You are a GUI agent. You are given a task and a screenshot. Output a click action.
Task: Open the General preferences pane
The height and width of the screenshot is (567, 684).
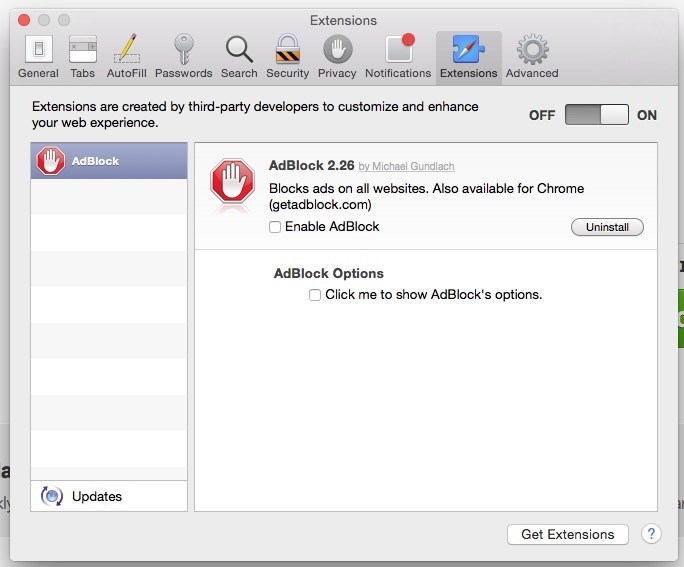(38, 57)
